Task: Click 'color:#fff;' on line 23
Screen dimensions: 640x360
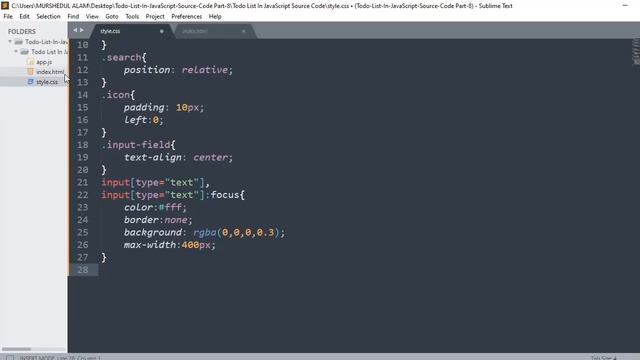Action: click(155, 207)
